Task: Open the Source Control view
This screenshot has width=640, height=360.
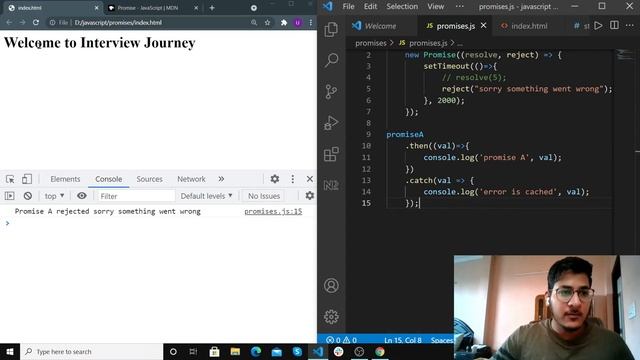Action: pyautogui.click(x=331, y=91)
